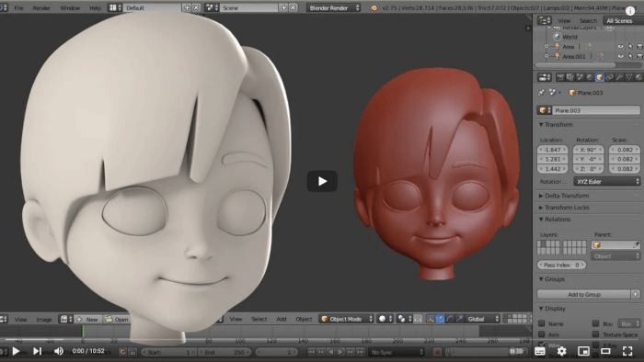This screenshot has height=362, width=644.
Task: Open the Render menu
Action: pyautogui.click(x=41, y=7)
